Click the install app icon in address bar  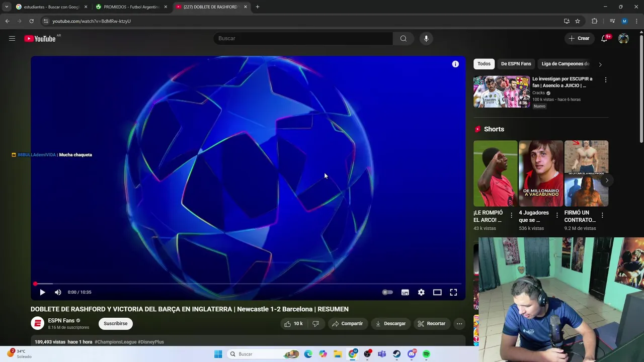tap(567, 21)
